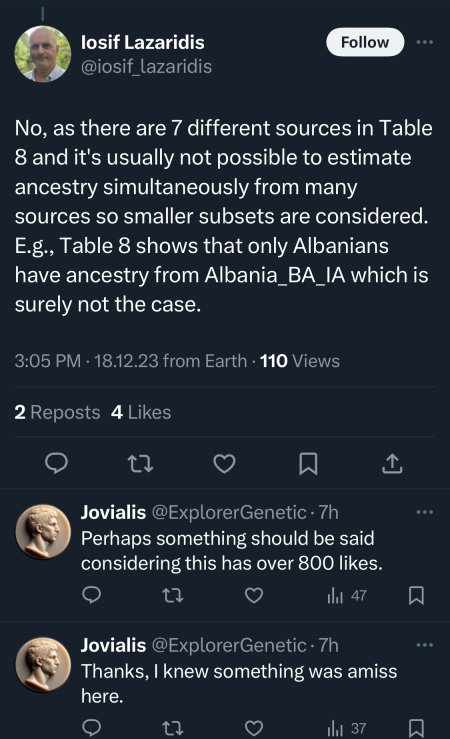Open Iosif Lazaridis profile picture
Screen dimensions: 450x739
[x=42, y=54]
